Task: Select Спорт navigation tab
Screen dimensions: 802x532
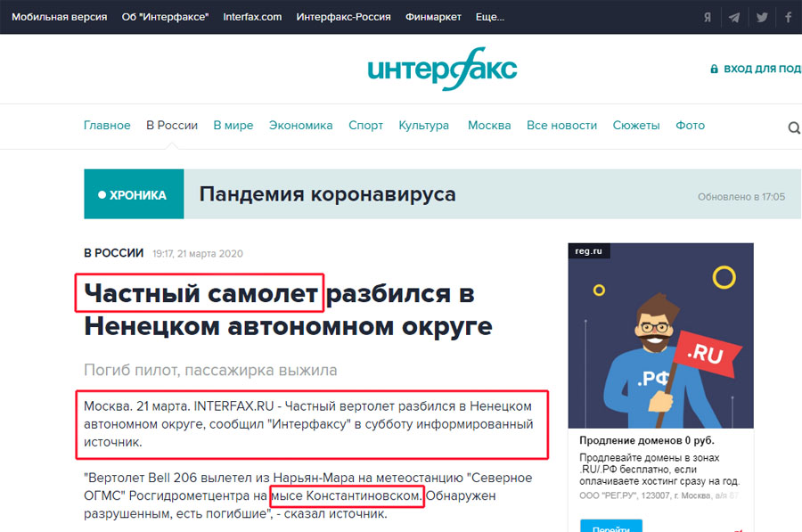Action: (x=365, y=126)
